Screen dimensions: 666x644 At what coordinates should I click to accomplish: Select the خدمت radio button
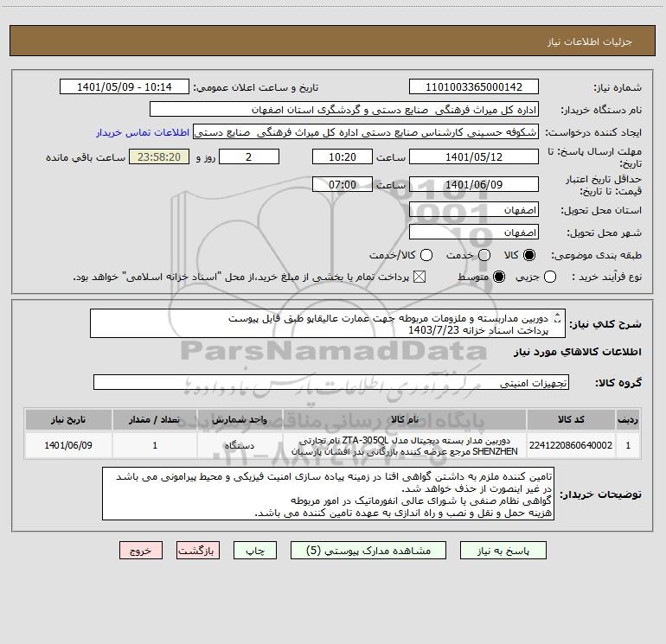click(x=484, y=255)
